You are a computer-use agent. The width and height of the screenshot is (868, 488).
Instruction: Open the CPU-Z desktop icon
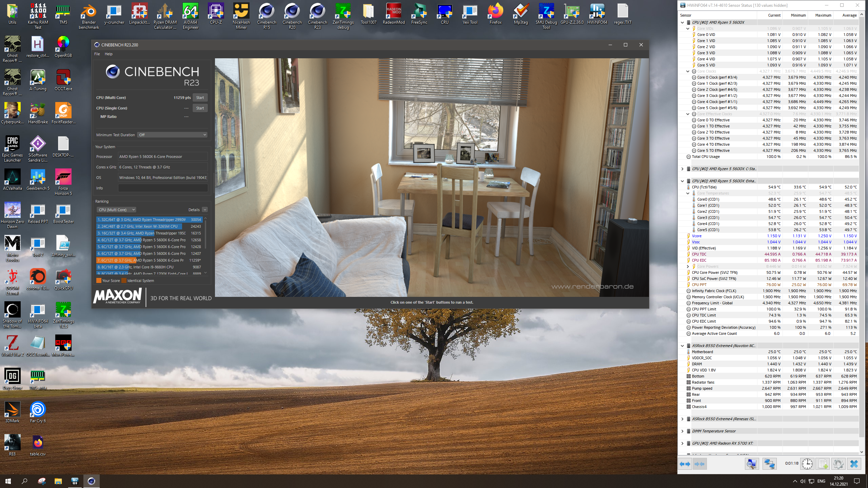pyautogui.click(x=216, y=14)
